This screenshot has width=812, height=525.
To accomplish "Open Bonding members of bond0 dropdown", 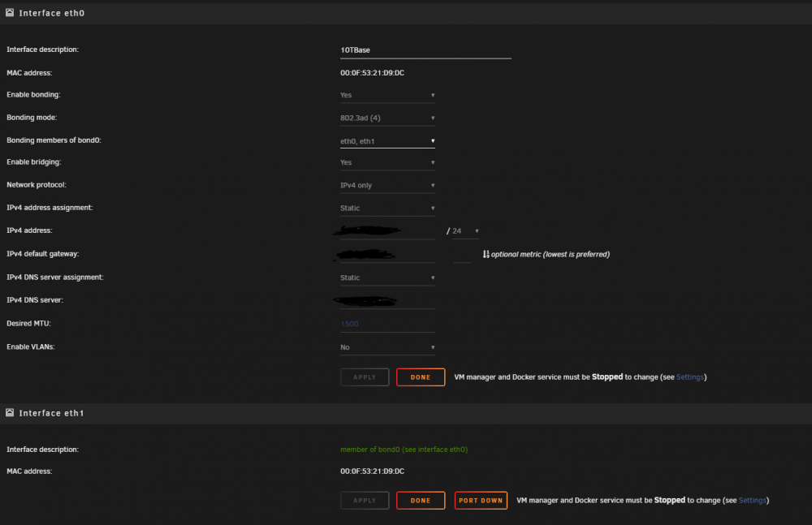I will click(387, 141).
